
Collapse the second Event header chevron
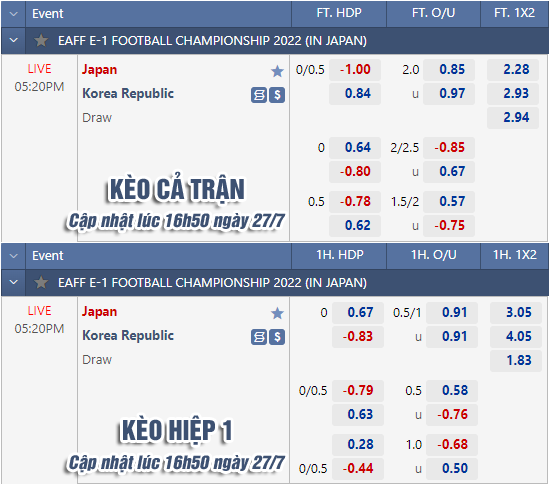(x=14, y=256)
